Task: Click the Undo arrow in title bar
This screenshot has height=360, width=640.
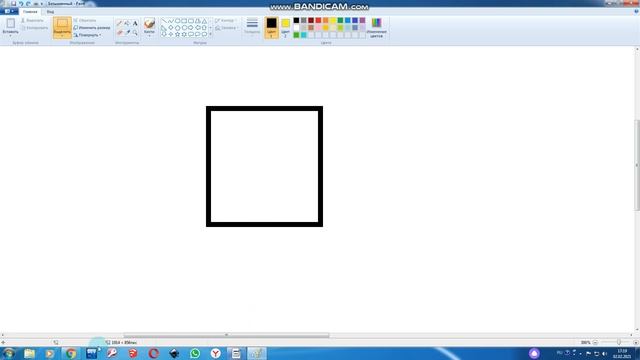Action: pyautogui.click(x=21, y=3)
